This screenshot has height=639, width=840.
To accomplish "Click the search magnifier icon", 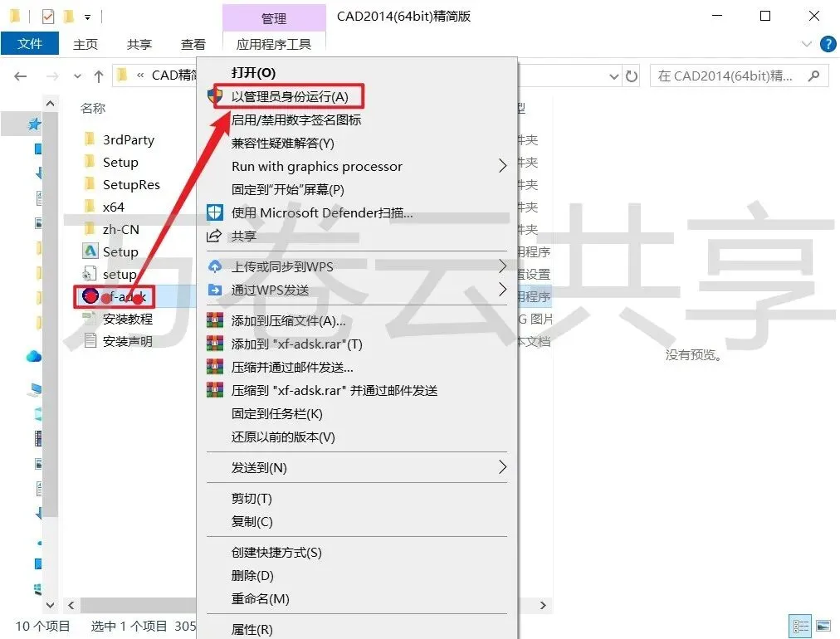I will pyautogui.click(x=813, y=76).
